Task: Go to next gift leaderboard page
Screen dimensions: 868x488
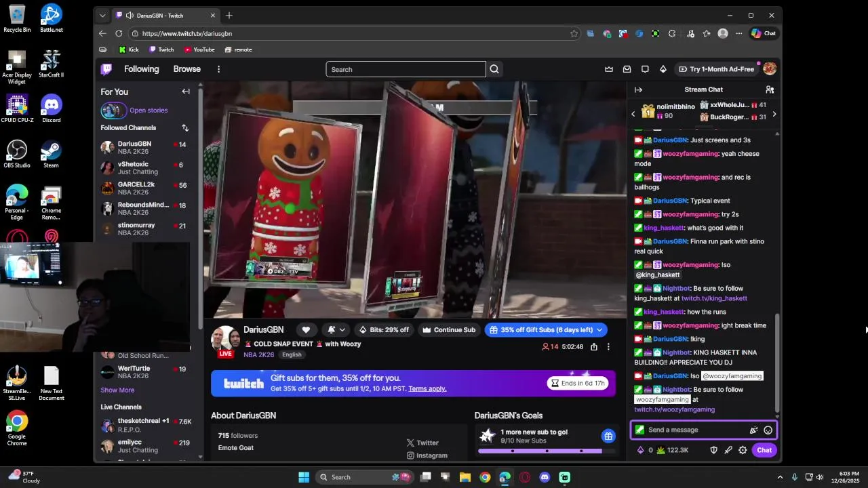Action: click(x=774, y=114)
